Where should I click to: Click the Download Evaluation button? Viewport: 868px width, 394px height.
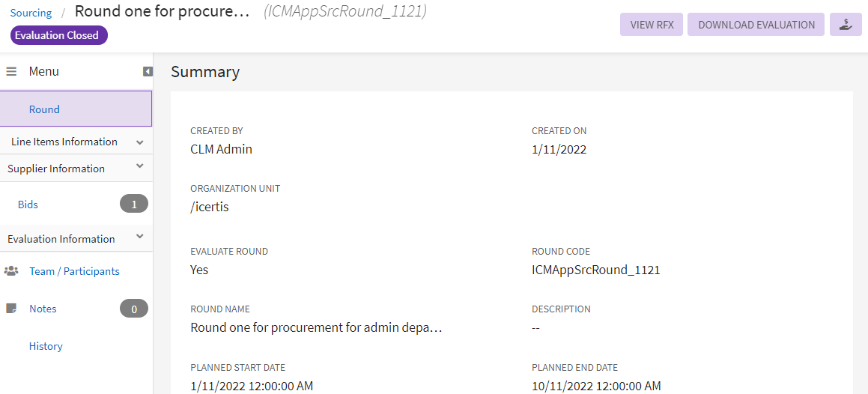click(756, 25)
